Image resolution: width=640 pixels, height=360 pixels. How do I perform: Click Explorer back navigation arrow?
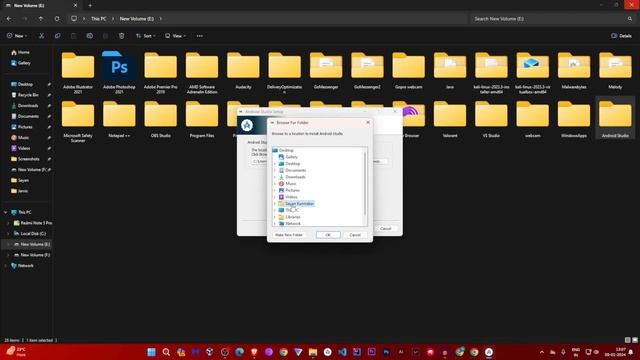[x=9, y=19]
